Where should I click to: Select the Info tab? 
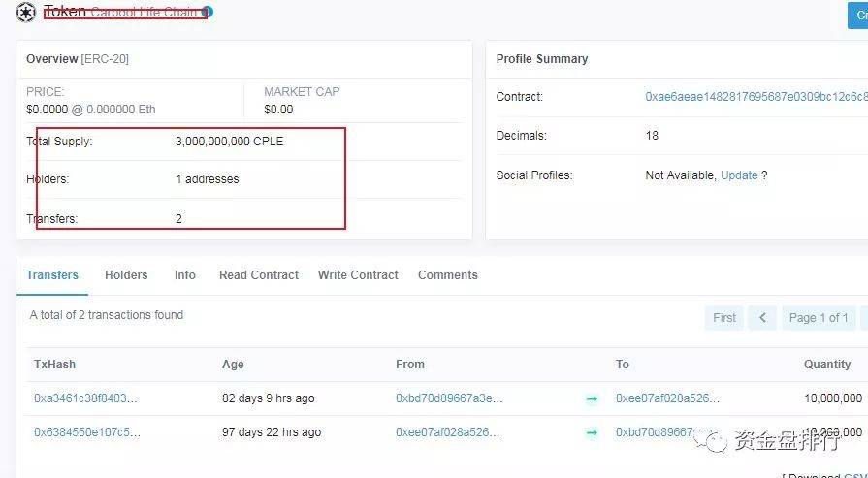pos(185,275)
